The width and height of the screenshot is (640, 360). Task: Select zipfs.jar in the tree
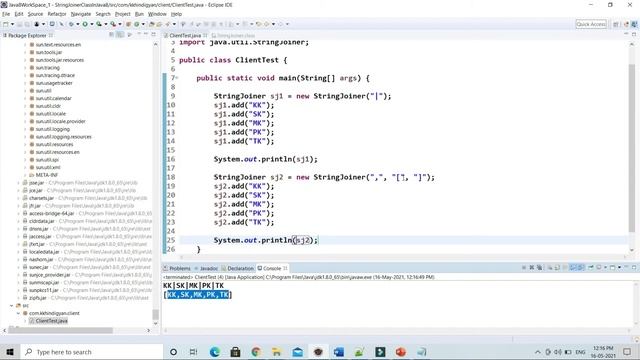pos(38,298)
